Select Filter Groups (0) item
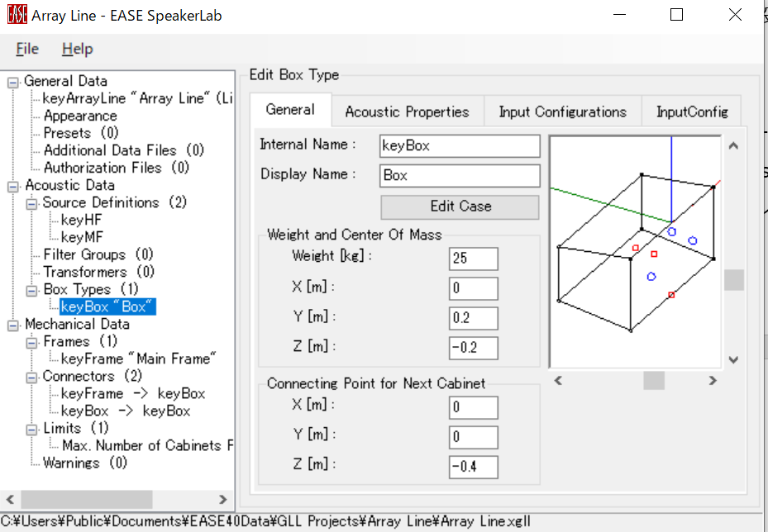The image size is (768, 532). tap(98, 254)
